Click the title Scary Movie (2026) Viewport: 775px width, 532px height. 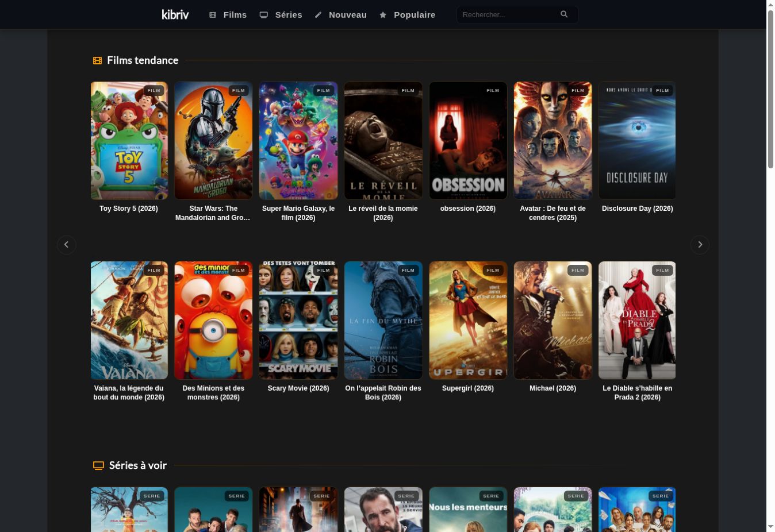[x=298, y=388]
